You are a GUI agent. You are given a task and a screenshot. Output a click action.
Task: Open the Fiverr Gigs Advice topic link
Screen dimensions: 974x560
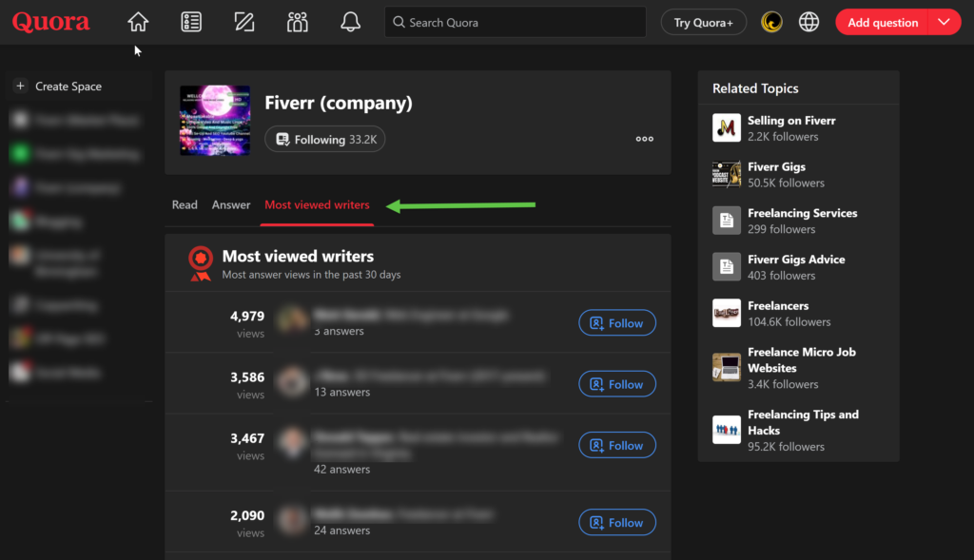[796, 260]
